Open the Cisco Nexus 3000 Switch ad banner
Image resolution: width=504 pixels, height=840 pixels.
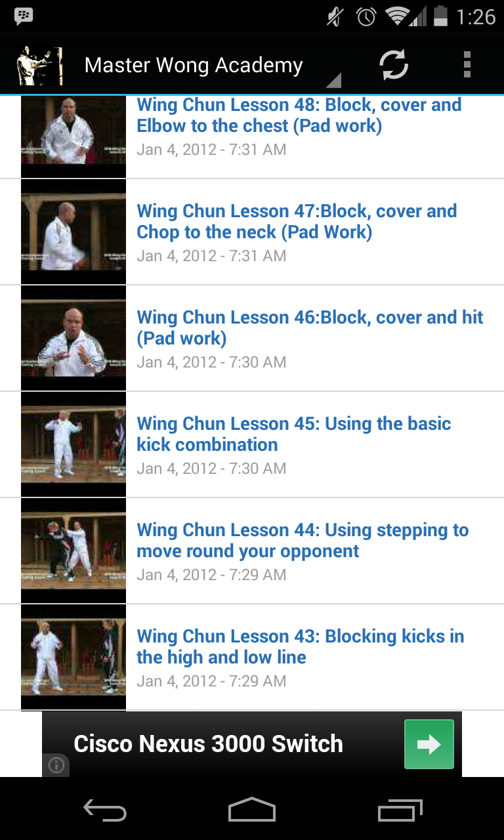point(252,744)
